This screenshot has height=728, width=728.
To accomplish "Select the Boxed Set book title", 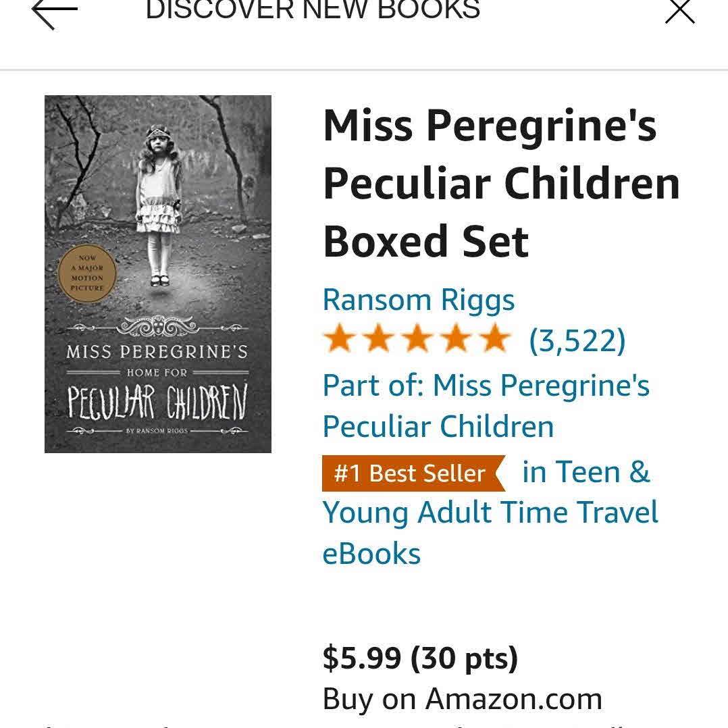I will (500, 184).
